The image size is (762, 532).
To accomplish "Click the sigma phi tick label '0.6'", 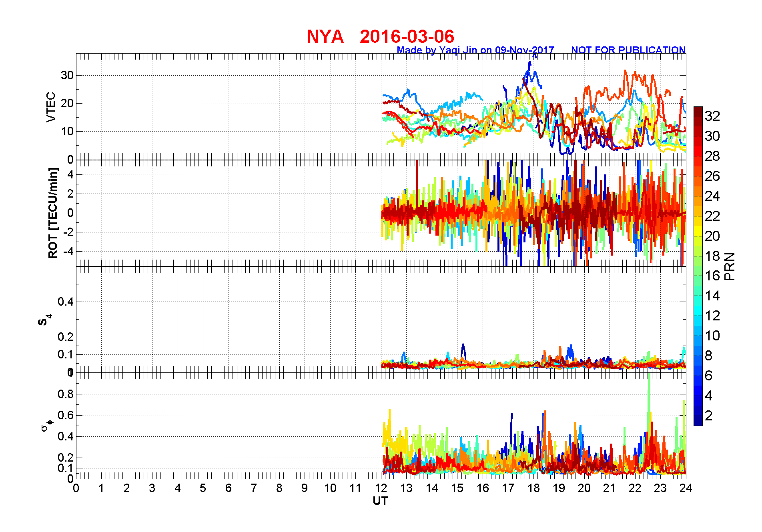I will (x=66, y=415).
